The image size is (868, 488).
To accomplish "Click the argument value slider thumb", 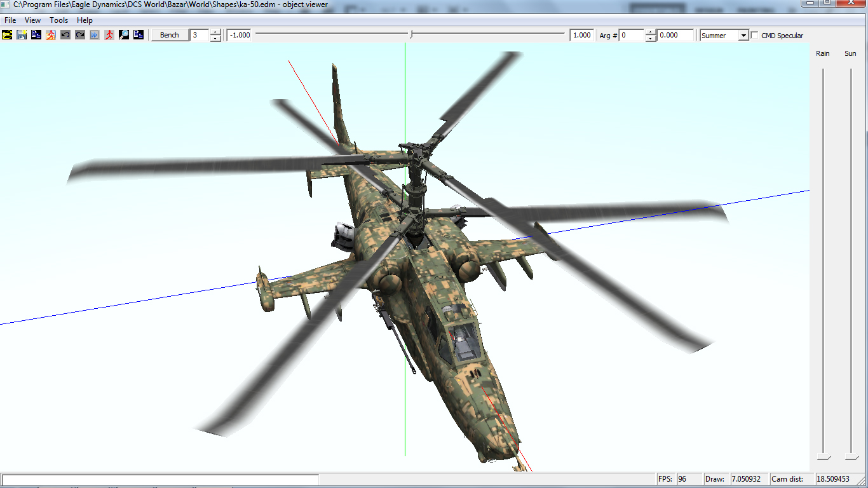I will click(x=410, y=35).
